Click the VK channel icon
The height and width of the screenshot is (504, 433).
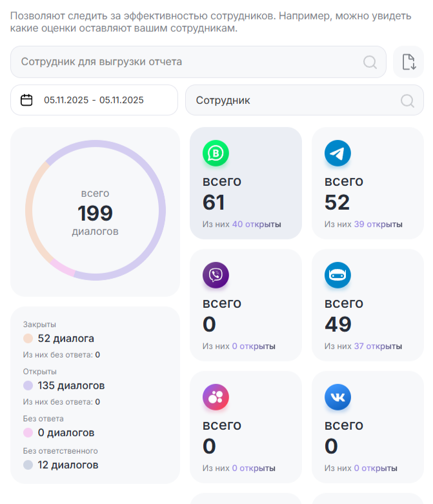(337, 398)
